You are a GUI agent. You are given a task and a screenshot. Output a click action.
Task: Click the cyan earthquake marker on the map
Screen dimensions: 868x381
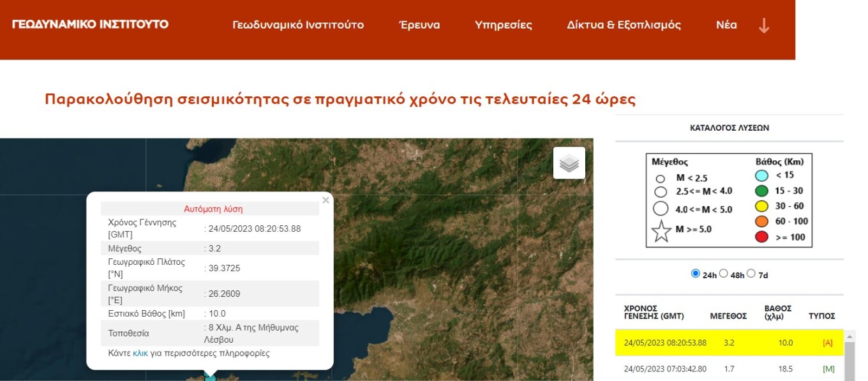[210, 378]
